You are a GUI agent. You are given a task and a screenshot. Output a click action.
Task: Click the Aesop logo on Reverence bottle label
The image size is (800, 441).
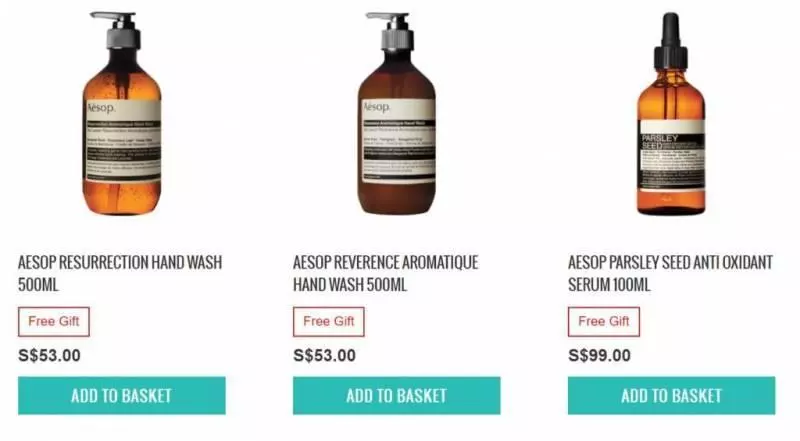377,107
